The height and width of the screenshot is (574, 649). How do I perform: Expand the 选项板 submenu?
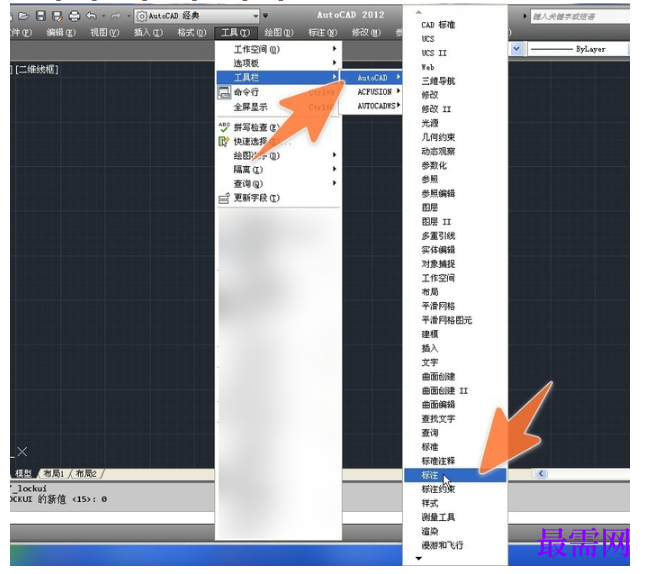(x=279, y=63)
